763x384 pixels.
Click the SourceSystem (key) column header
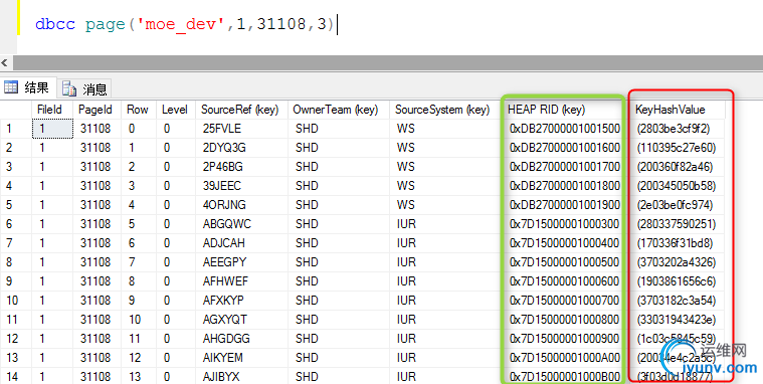(x=445, y=110)
